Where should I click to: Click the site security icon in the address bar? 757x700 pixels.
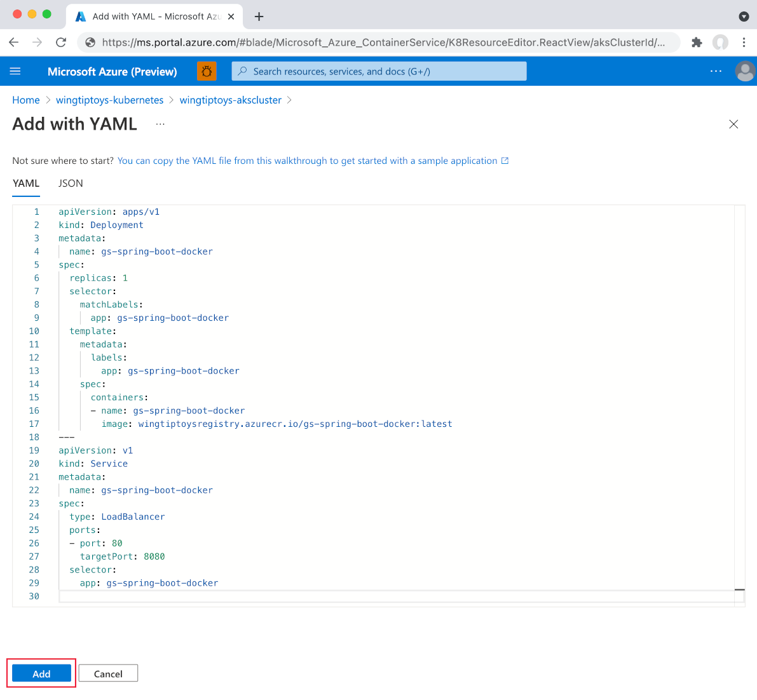click(x=89, y=43)
